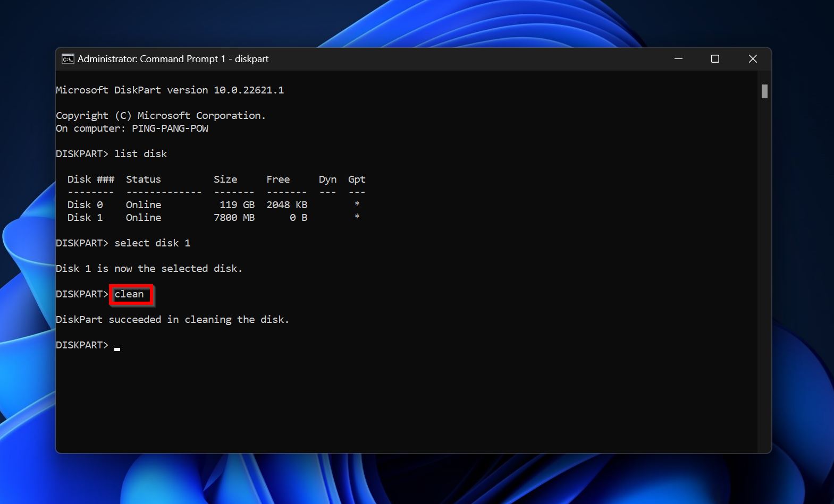The image size is (834, 504).
Task: Minimize the Command Prompt window
Action: coord(678,59)
